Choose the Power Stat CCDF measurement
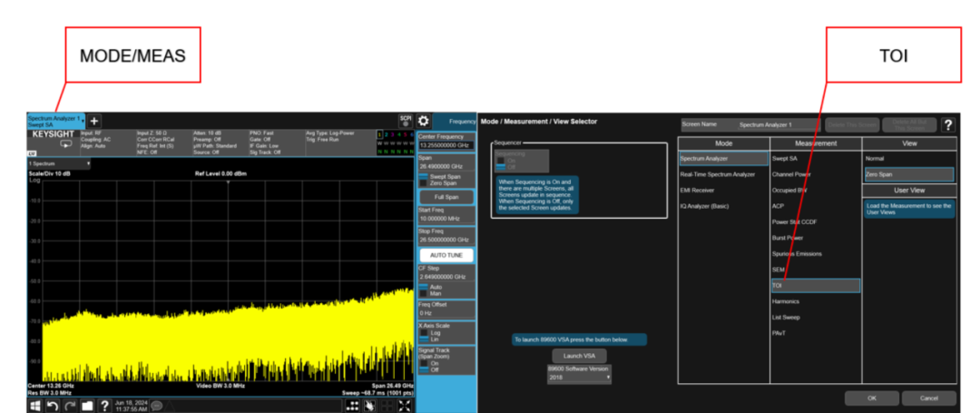Image resolution: width=980 pixels, height=413 pixels. (x=816, y=221)
